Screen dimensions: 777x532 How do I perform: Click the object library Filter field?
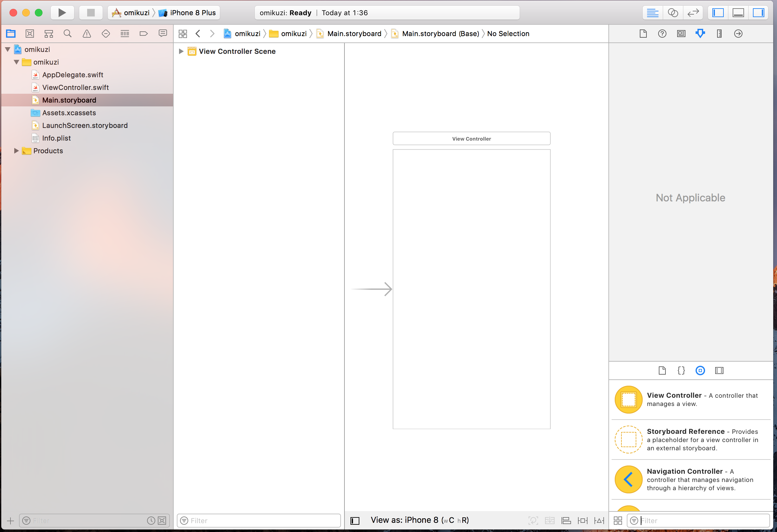tap(702, 520)
